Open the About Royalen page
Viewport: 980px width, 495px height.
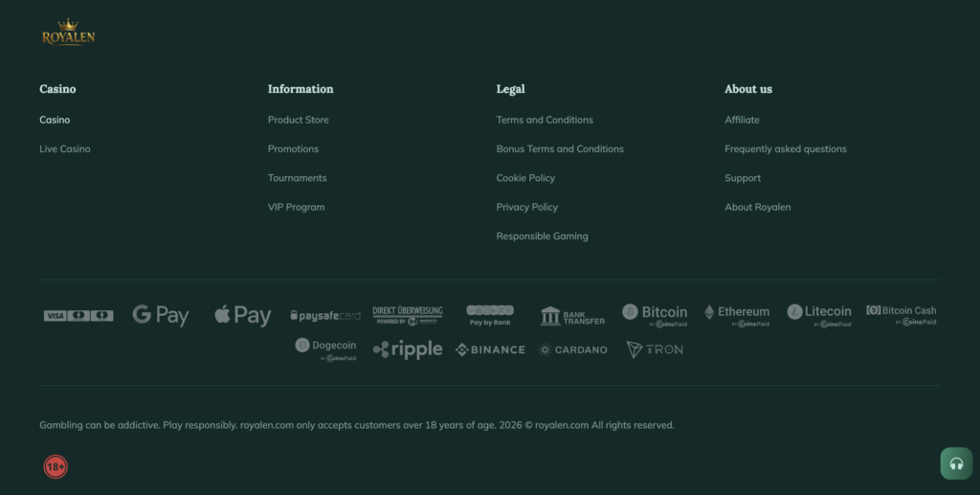758,207
